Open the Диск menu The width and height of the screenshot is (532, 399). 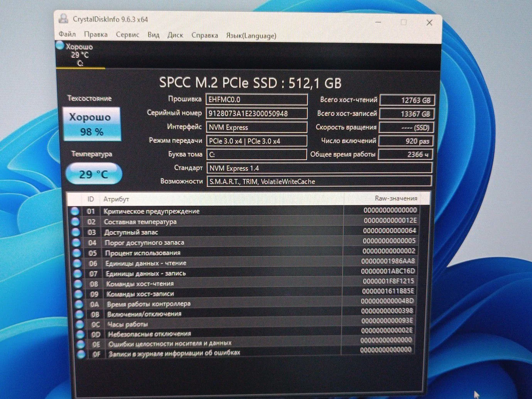click(x=176, y=35)
